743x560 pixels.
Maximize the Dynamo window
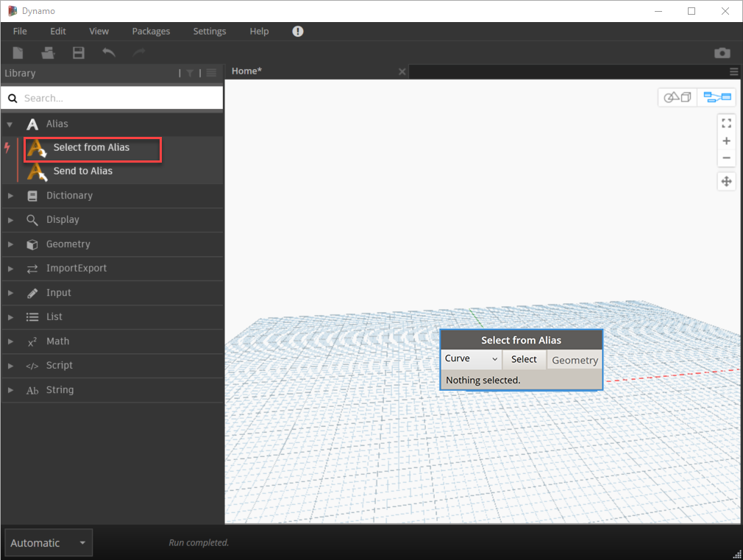[692, 11]
